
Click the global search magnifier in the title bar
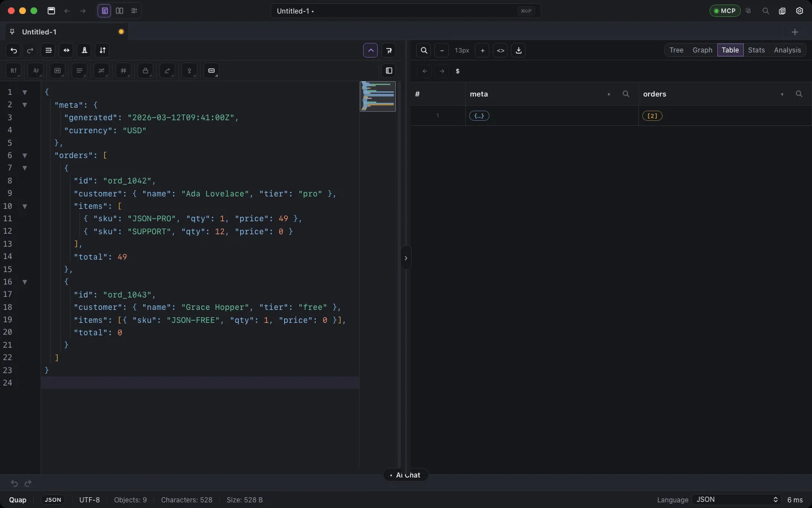[766, 11]
